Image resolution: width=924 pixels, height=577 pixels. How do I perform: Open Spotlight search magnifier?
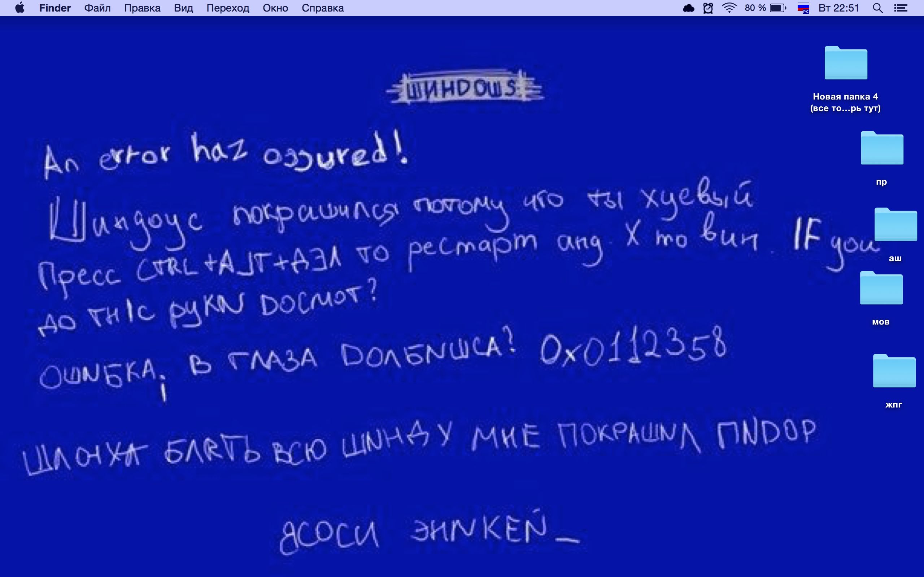(x=877, y=8)
